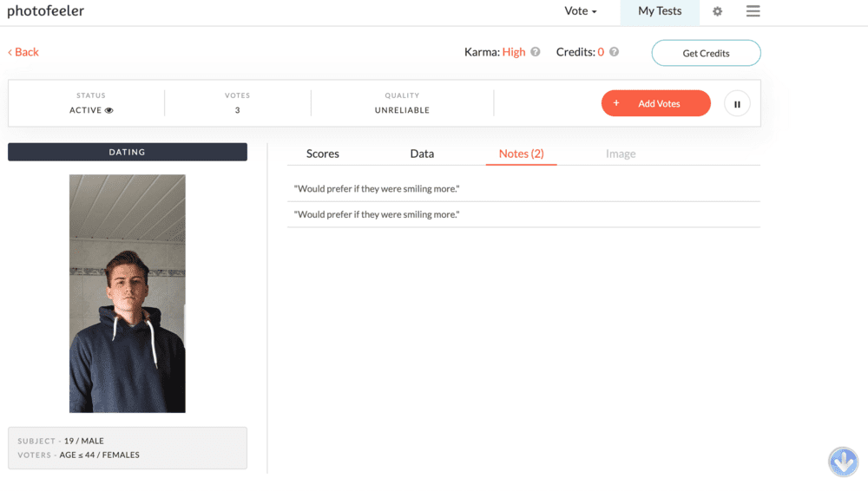Viewport: 868px width, 491px height.
Task: Click the plus sign on Add Votes
Action: (616, 103)
